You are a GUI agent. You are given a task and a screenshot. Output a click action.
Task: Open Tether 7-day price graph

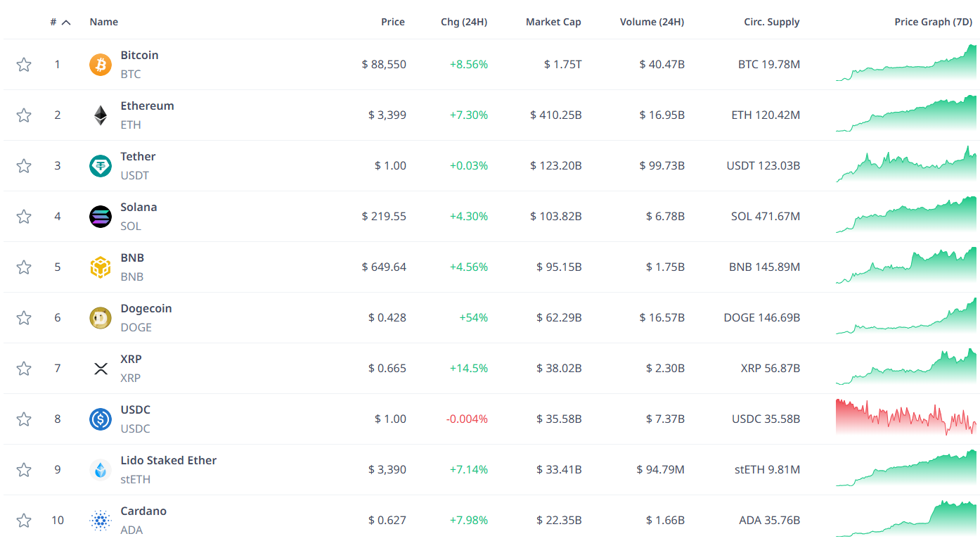pos(905,165)
